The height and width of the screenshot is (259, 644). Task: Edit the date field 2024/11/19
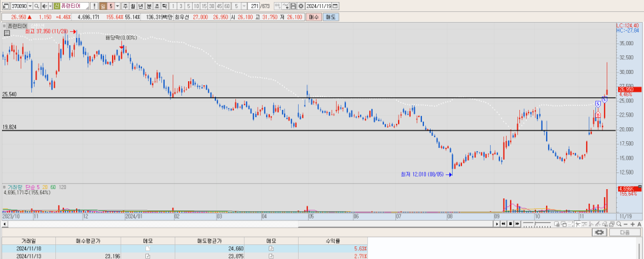[319, 6]
